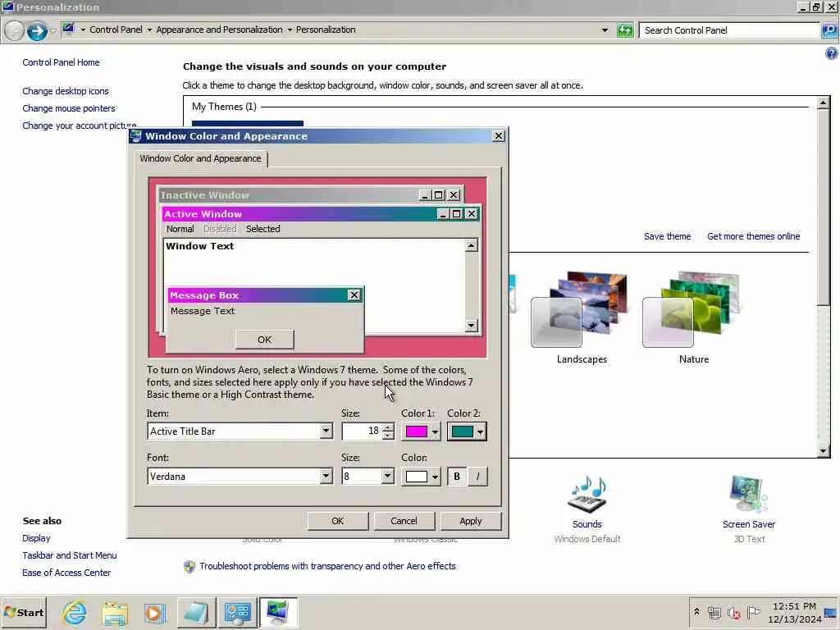Click Apply in the appearance dialog

pyautogui.click(x=471, y=521)
